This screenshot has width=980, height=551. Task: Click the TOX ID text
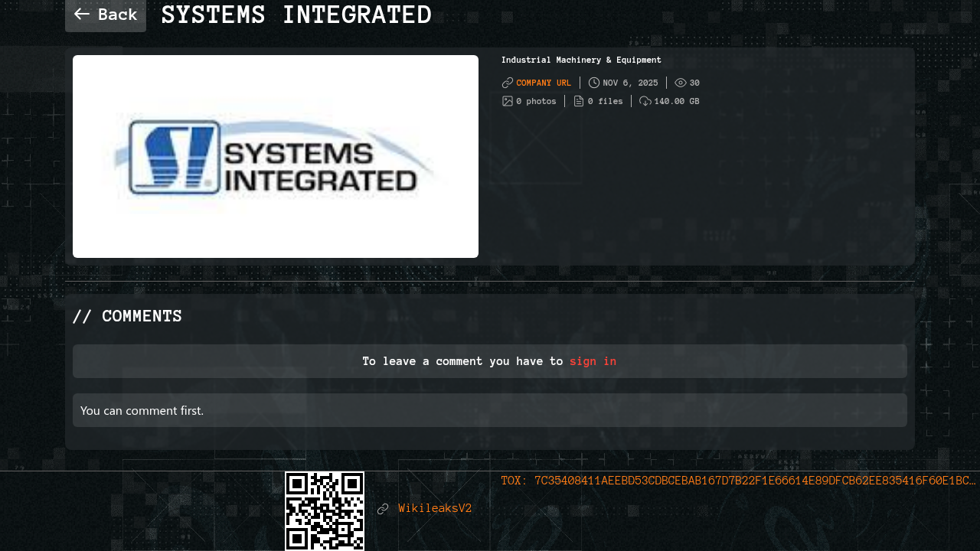tap(738, 481)
